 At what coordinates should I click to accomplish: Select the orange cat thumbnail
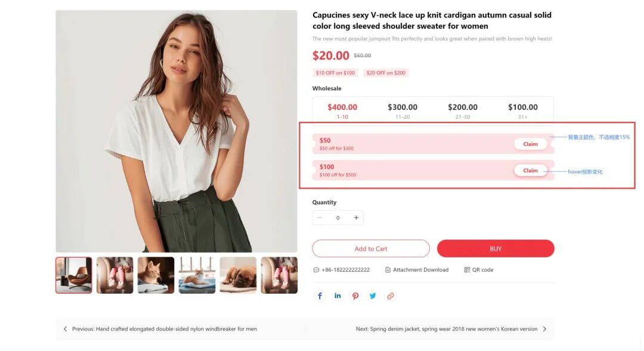[156, 275]
